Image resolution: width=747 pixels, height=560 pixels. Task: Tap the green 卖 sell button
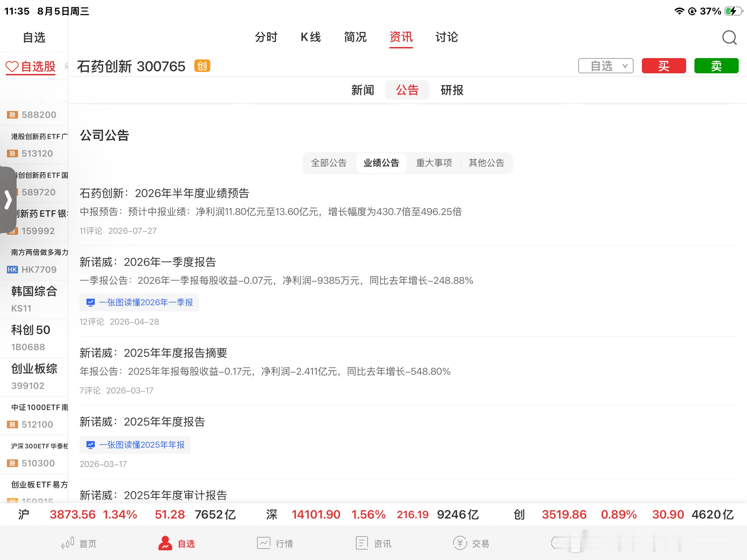click(x=717, y=66)
